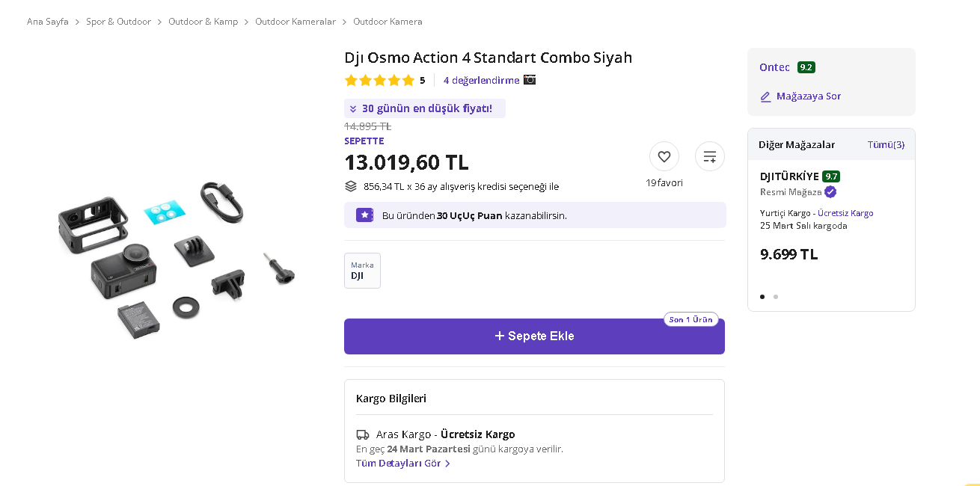The width and height of the screenshot is (980, 486).
Task: Go to Spor & Outdoor breadcrumb
Action: coord(118,22)
